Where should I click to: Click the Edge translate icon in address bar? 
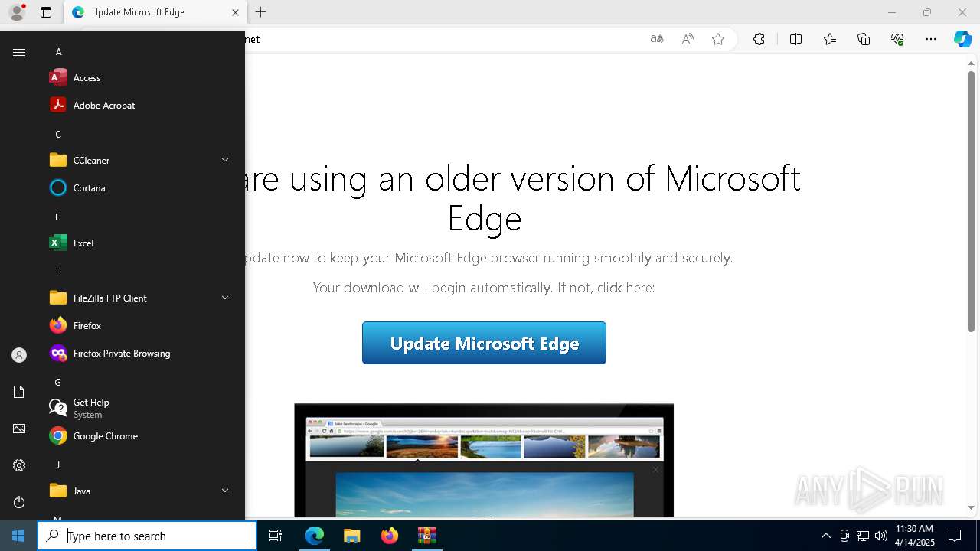tap(656, 39)
